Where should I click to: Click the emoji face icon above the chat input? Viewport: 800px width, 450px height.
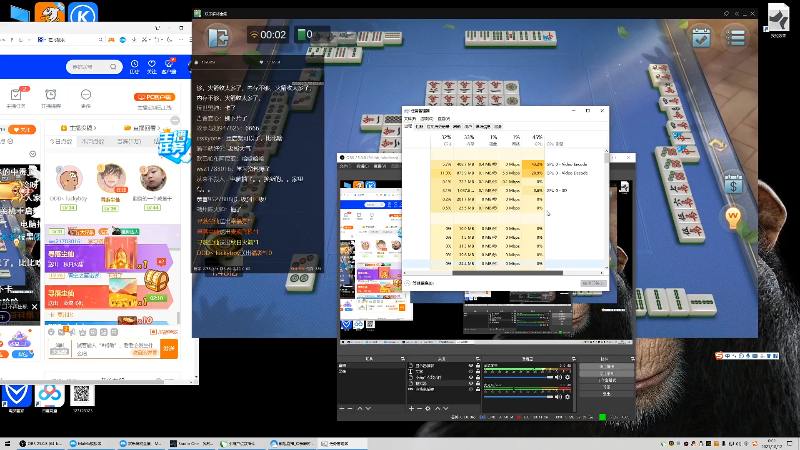(x=51, y=332)
